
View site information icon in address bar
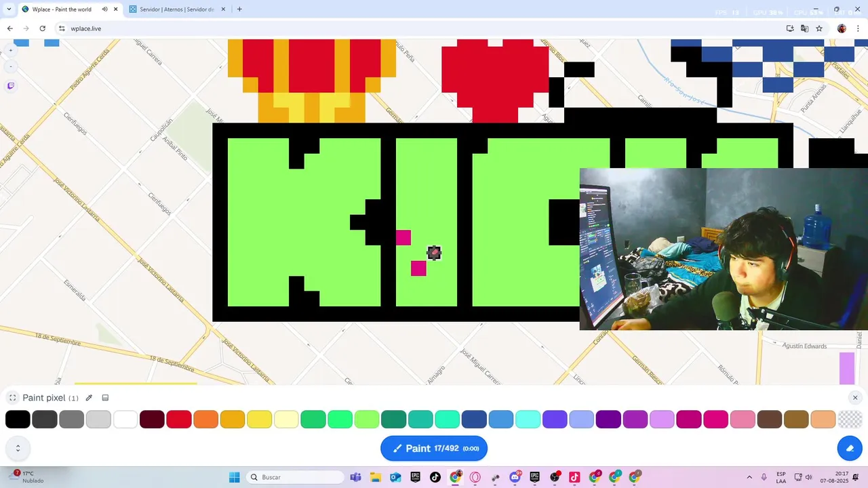pos(62,28)
